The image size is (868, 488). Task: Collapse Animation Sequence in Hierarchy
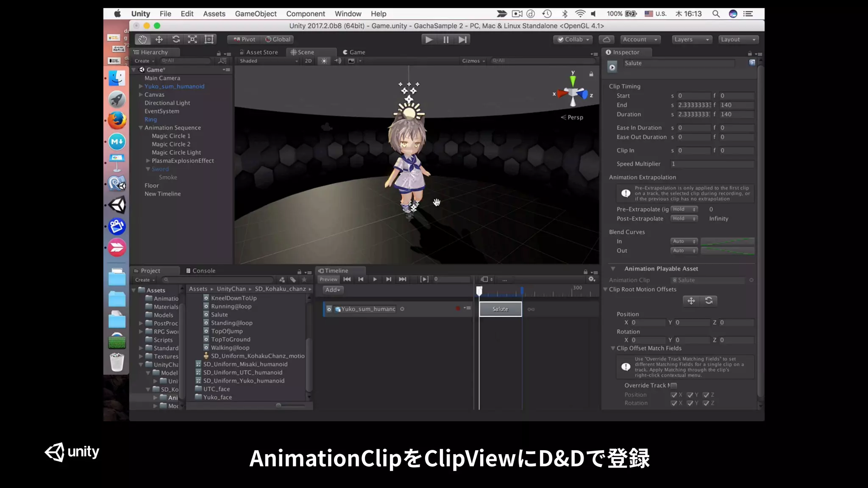[141, 128]
